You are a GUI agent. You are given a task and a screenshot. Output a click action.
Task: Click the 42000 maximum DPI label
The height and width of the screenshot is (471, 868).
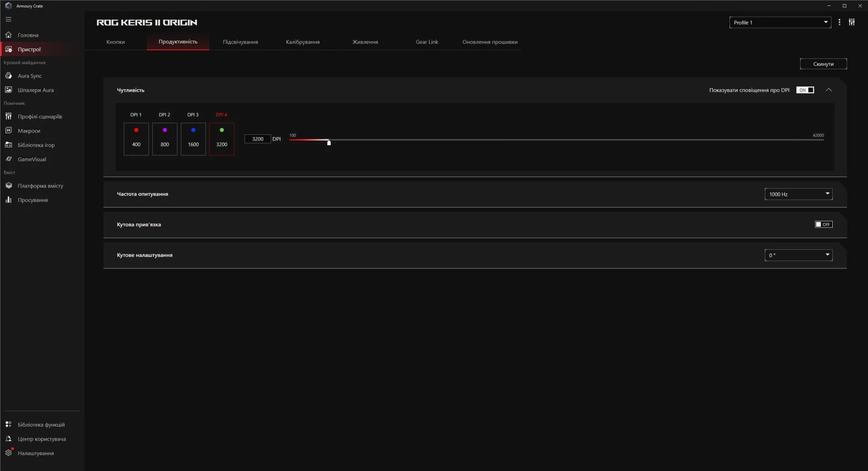pos(818,135)
